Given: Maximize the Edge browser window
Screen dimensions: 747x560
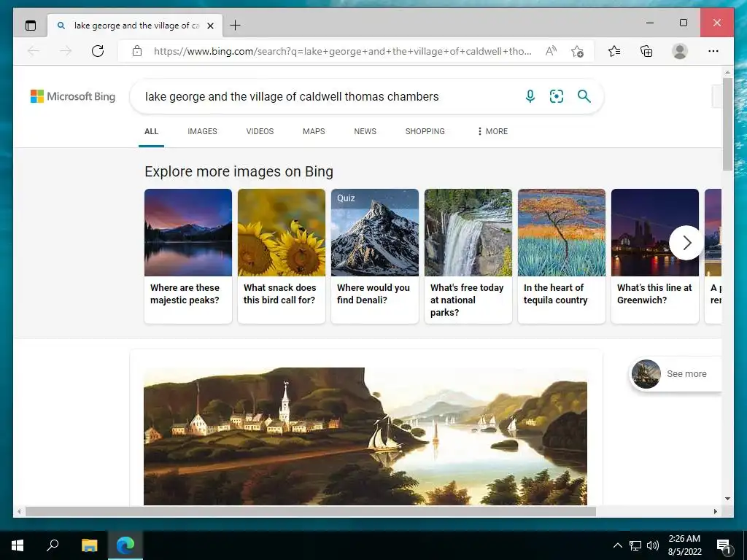Looking at the screenshot, I should click(x=683, y=23).
